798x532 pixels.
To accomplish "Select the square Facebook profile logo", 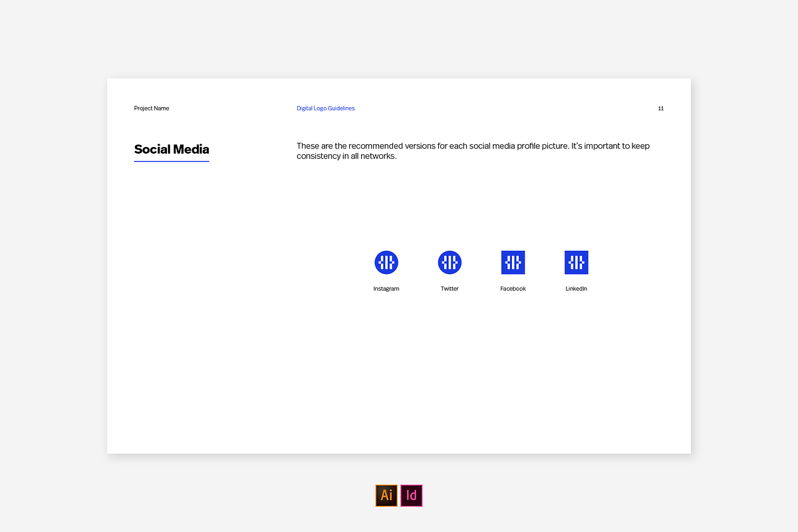I will [x=513, y=263].
